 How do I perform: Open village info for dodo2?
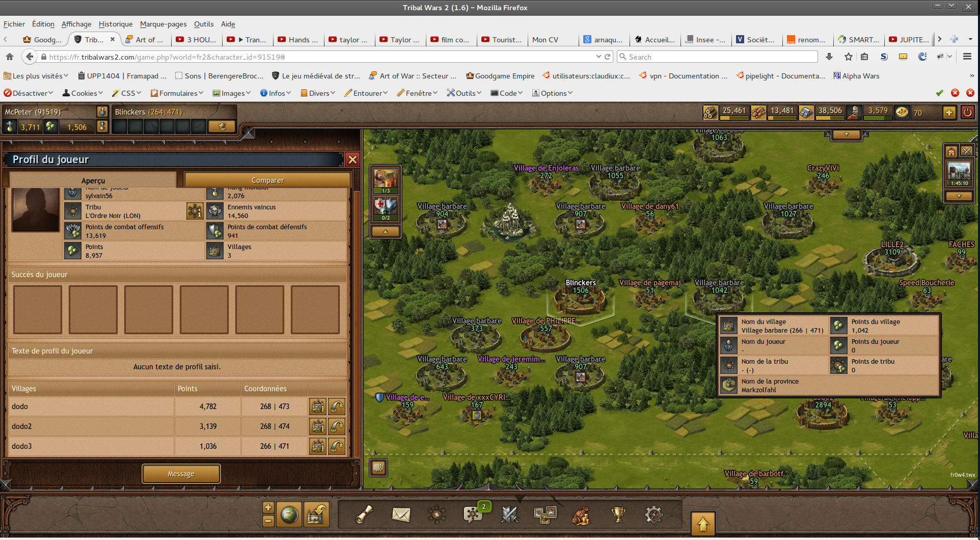tap(317, 426)
